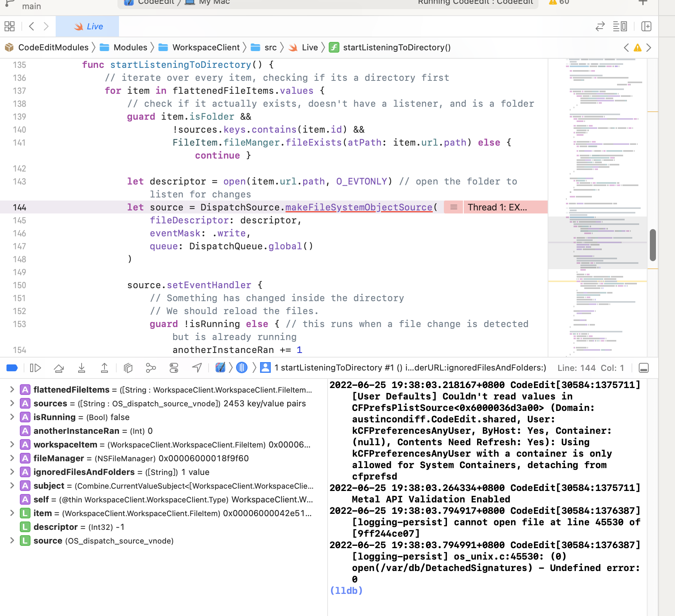Step over in the debugger
The width and height of the screenshot is (675, 616).
coord(59,368)
